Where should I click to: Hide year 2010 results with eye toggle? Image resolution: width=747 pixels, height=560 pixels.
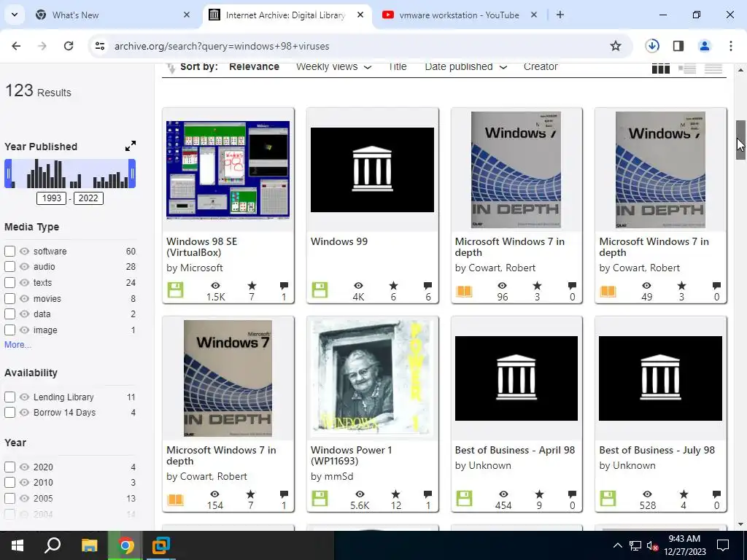click(x=24, y=483)
